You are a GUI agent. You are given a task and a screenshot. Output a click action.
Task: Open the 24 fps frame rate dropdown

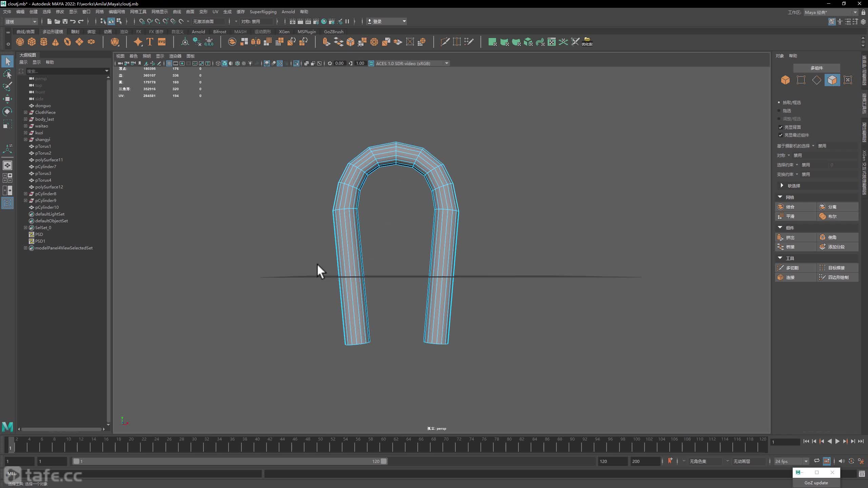coord(791,461)
